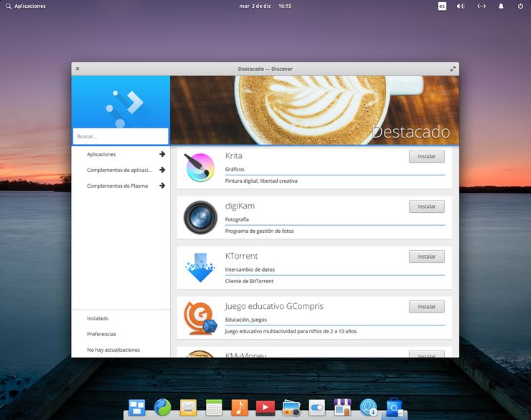Click the Krita app title
Viewport: 531px width, 420px height.
(x=234, y=156)
